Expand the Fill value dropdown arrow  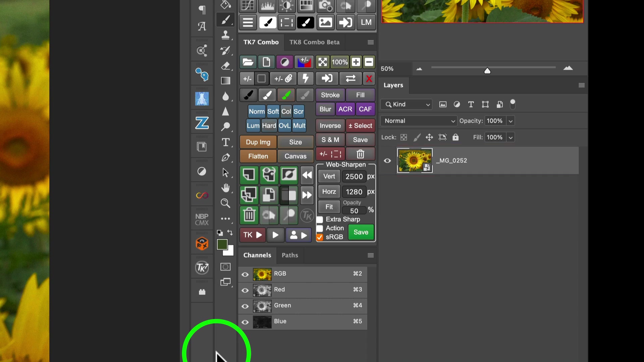tap(511, 137)
